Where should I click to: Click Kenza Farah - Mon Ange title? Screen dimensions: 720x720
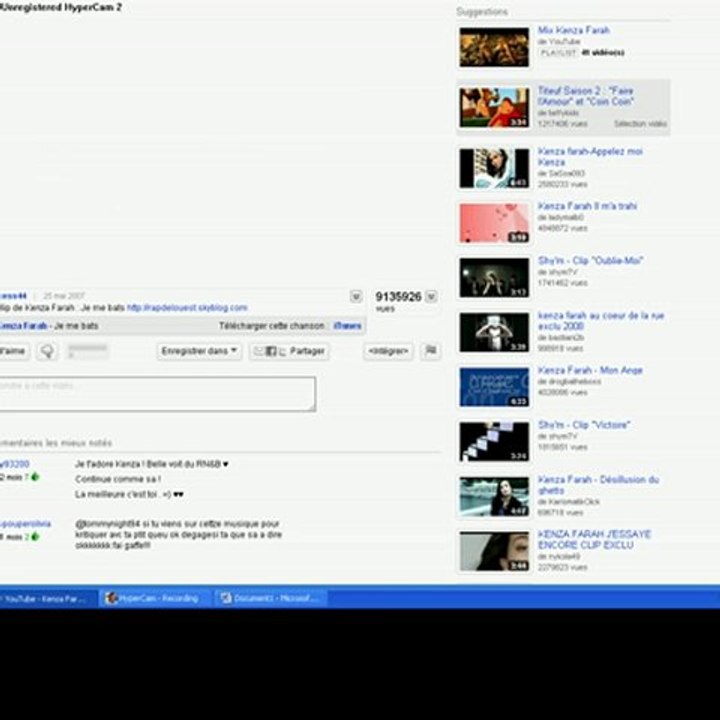point(590,370)
